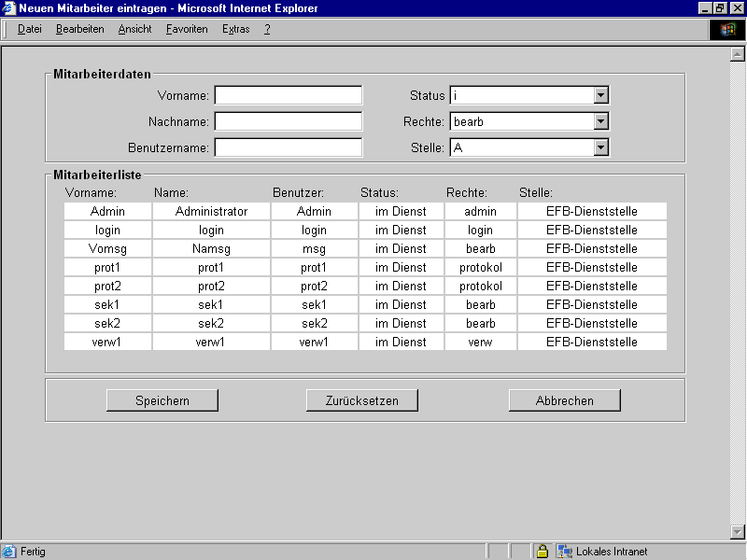Click the Internet Explorer icon in title bar
The height and width of the screenshot is (560, 747).
(9, 8)
